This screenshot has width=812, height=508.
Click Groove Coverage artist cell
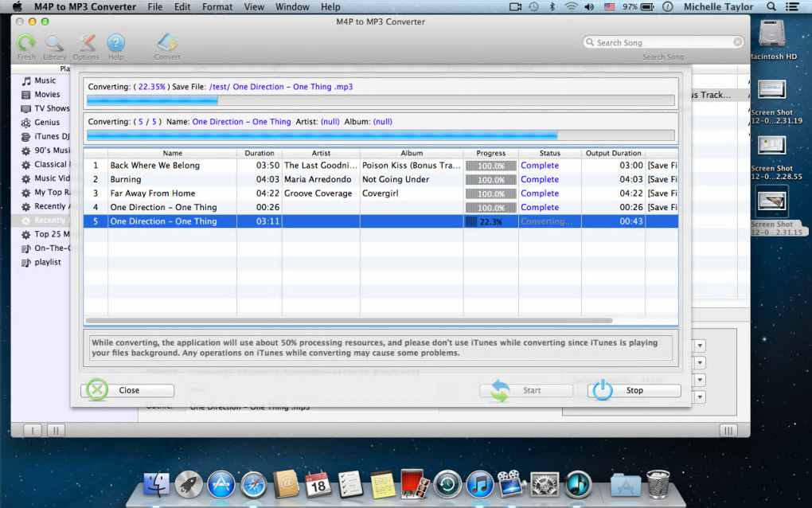[318, 193]
